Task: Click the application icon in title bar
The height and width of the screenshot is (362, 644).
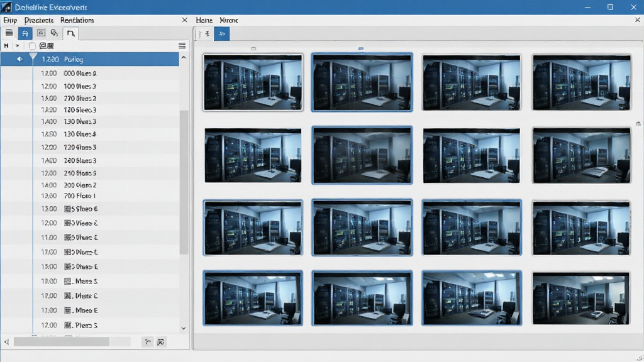Action: (6, 8)
